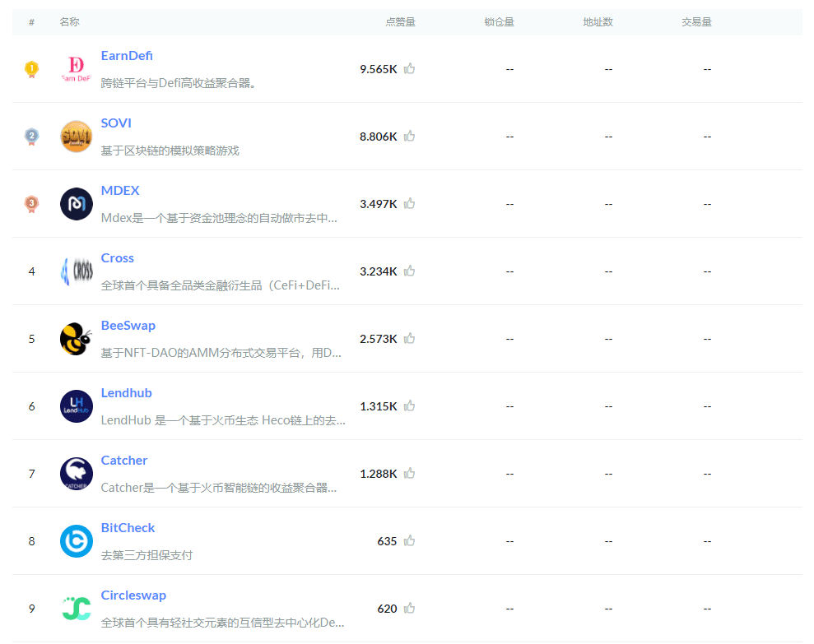Screen dimensions: 814x644
Task: Click LendHub description mentioning Heco链
Action: (223, 420)
